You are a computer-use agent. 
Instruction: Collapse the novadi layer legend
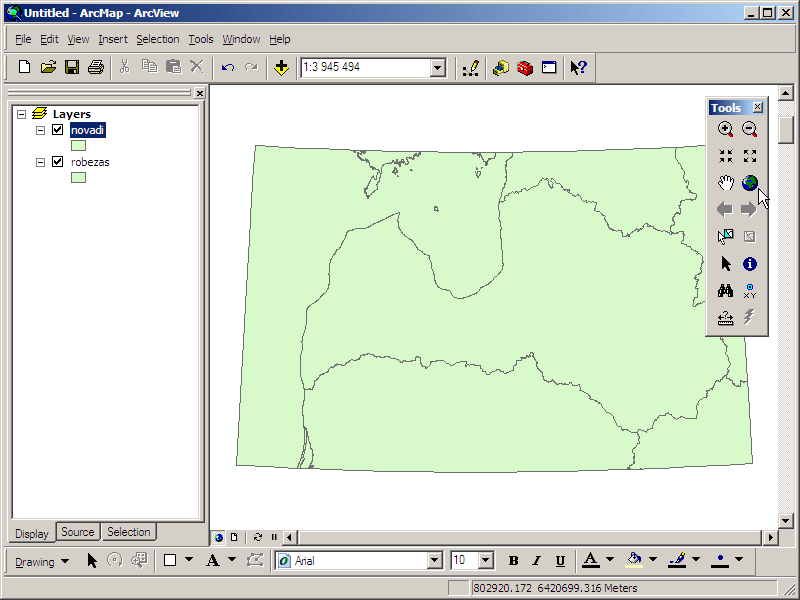(x=40, y=130)
